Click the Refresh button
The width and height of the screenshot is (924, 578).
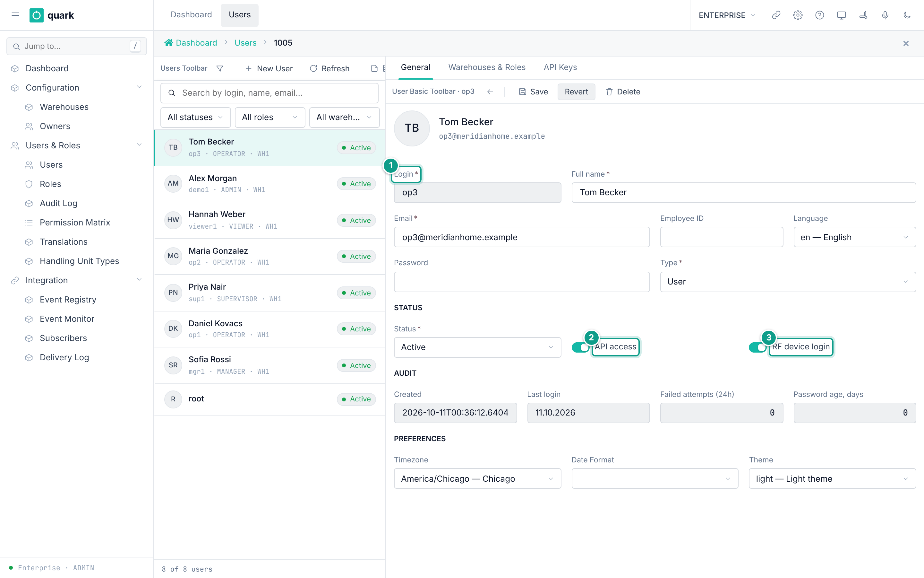pos(329,68)
